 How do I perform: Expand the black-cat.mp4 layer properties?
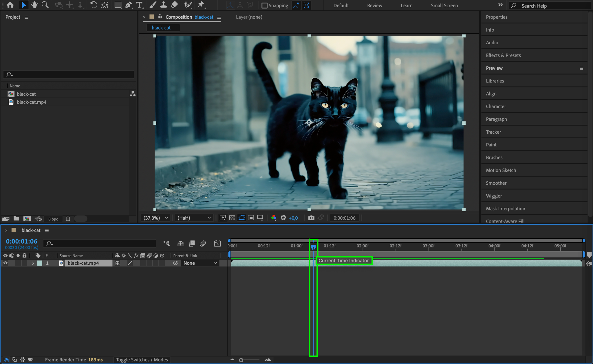[x=33, y=263]
